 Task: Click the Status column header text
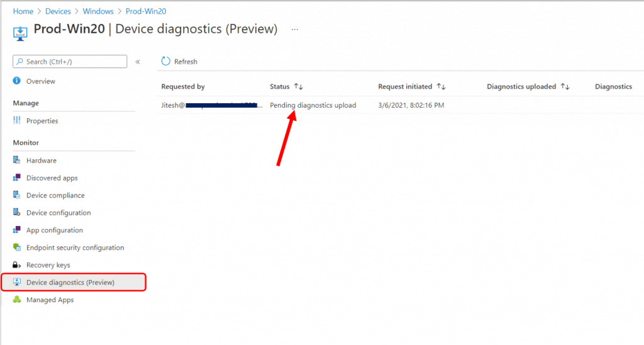click(280, 86)
